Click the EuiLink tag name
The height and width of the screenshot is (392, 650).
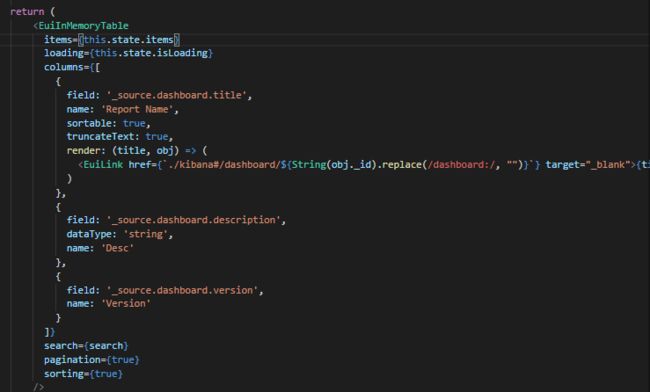[103, 165]
